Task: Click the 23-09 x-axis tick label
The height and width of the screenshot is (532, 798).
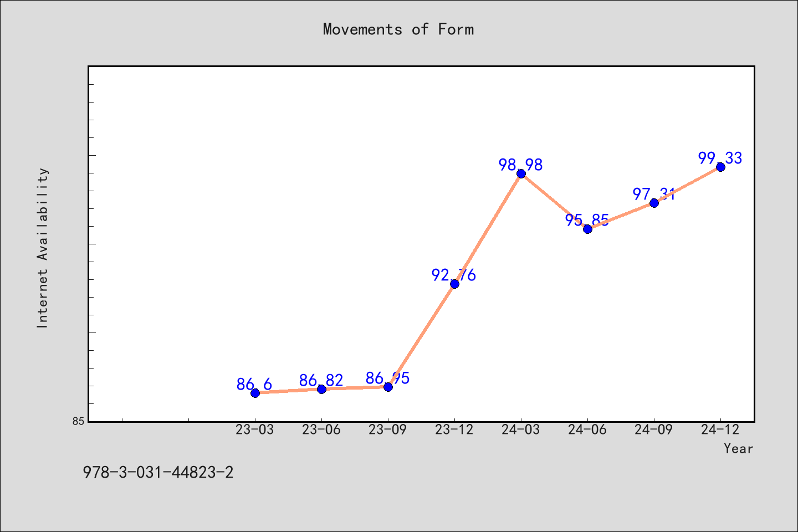Action: tap(388, 430)
